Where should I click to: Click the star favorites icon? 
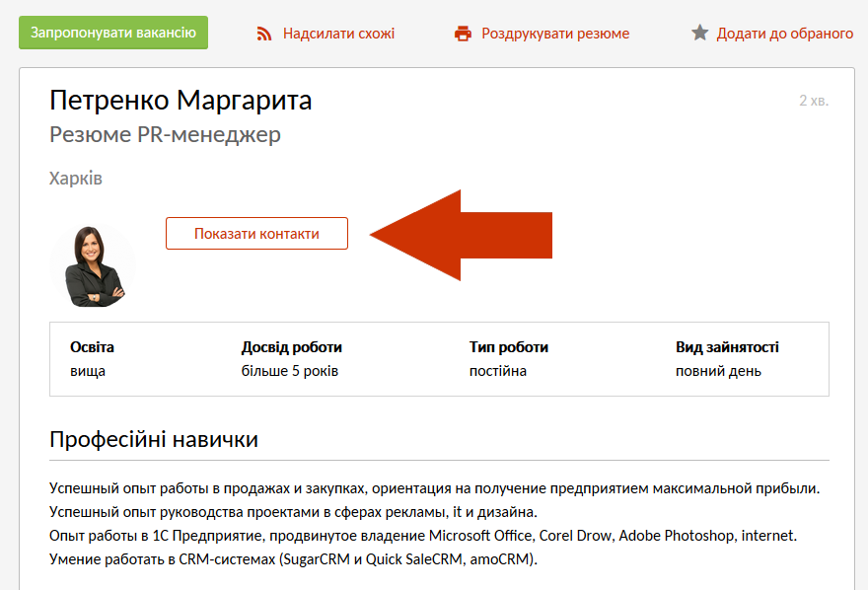click(699, 34)
